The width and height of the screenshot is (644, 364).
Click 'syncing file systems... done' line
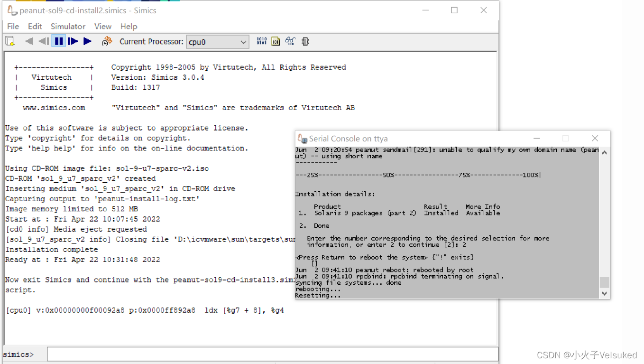click(x=348, y=283)
